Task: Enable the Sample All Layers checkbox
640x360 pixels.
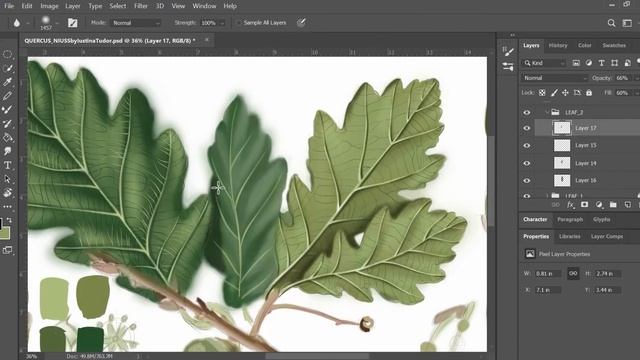Action: 239,23
